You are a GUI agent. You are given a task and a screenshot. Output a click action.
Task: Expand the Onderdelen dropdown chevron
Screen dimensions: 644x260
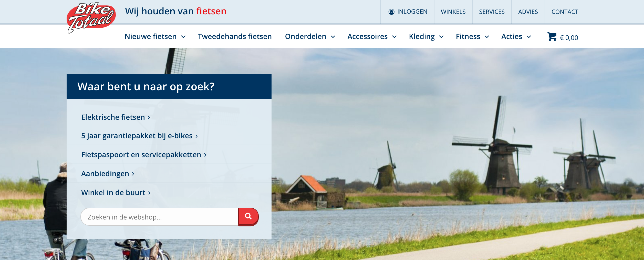click(333, 37)
